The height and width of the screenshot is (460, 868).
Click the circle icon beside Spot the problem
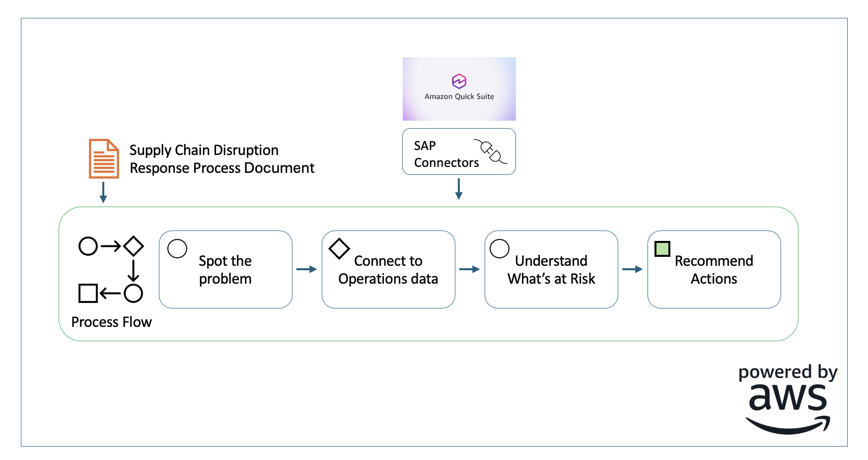tap(177, 248)
